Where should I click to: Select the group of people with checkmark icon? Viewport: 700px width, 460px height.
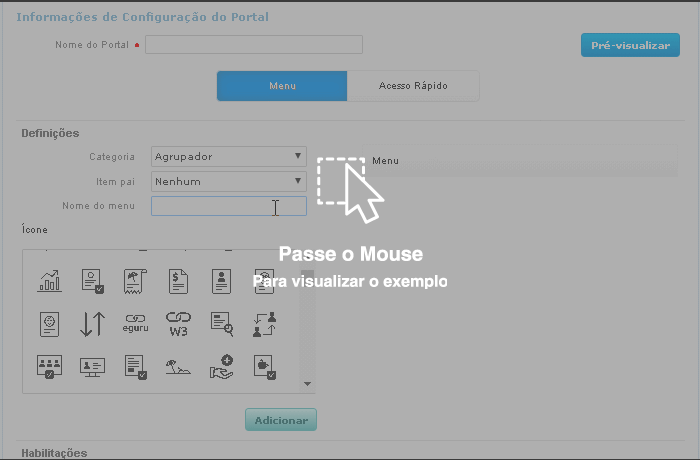click(x=50, y=367)
